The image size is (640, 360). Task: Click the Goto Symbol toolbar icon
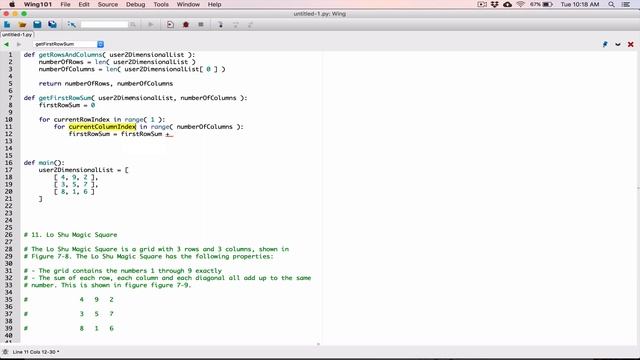(72, 24)
